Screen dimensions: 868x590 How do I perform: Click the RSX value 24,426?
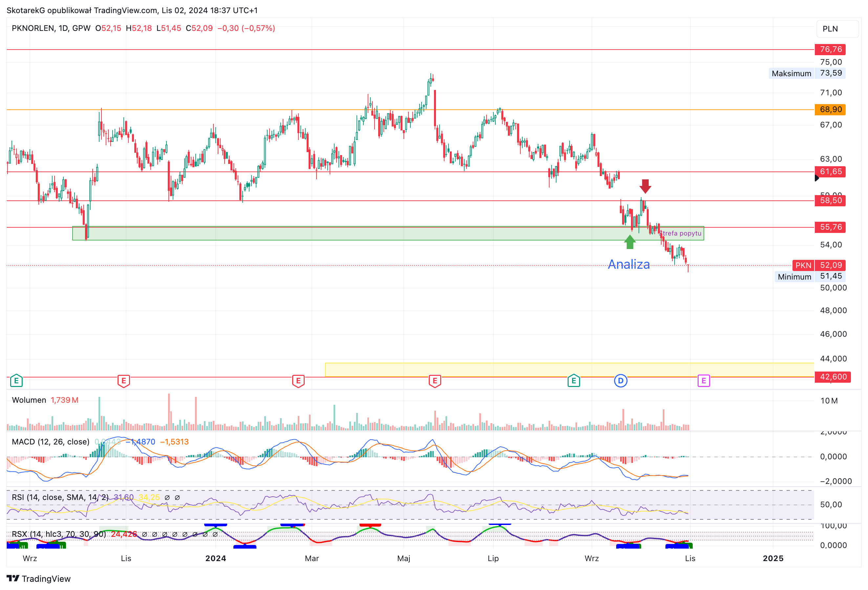[124, 534]
